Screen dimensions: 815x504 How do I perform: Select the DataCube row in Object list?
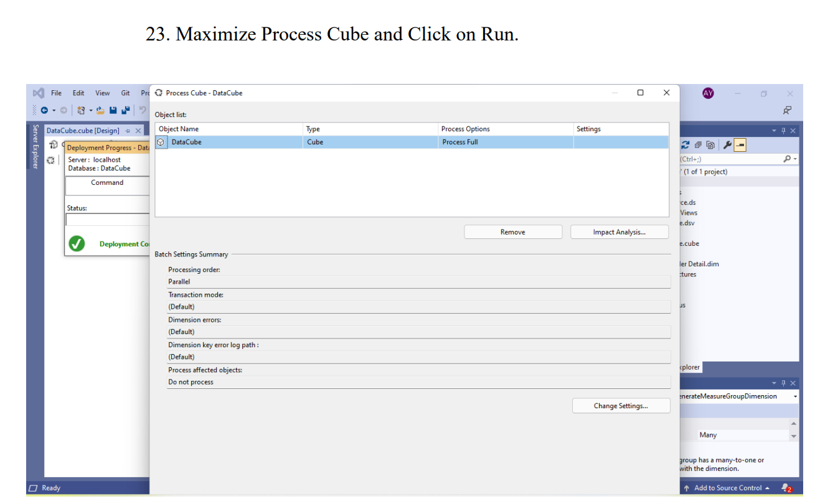(x=412, y=142)
